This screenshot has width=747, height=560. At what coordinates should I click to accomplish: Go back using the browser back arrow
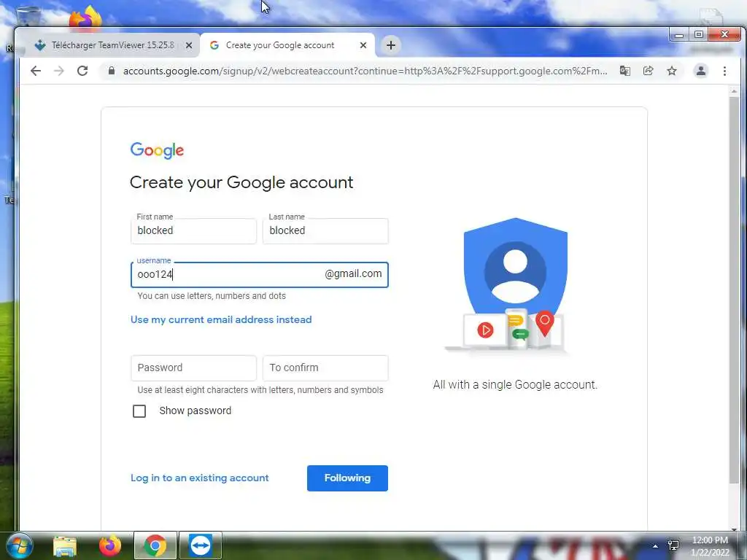(x=36, y=71)
